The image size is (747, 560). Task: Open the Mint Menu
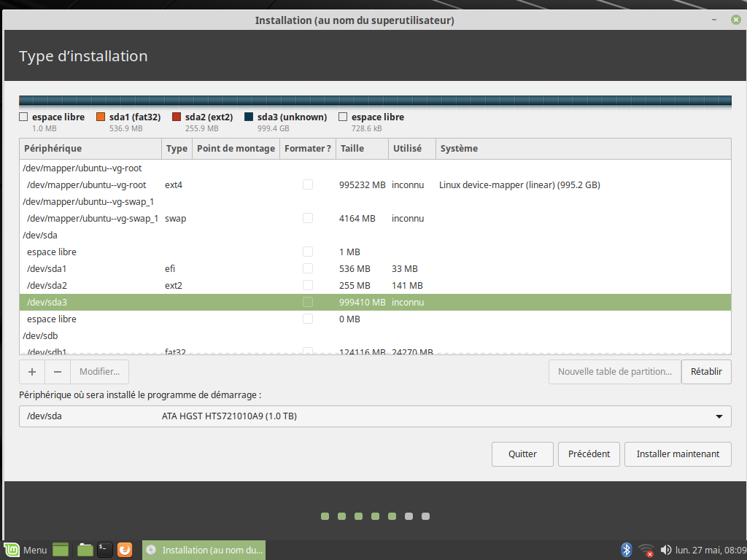coord(26,550)
